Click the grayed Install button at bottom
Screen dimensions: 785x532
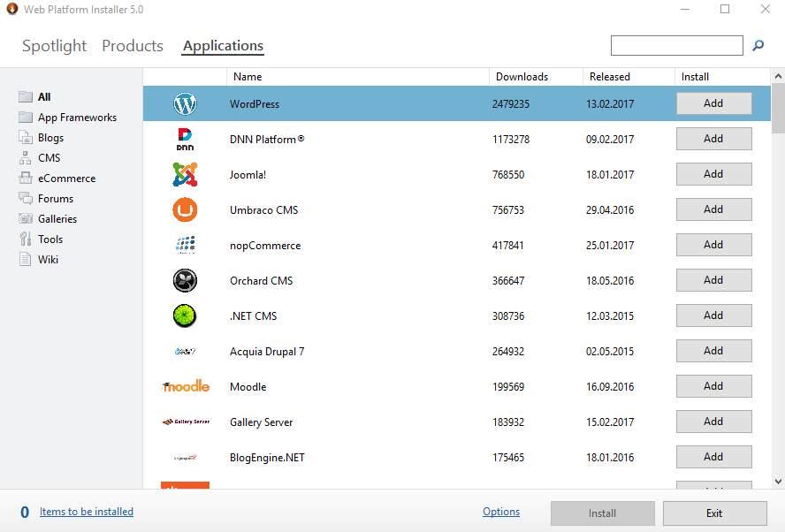602,513
